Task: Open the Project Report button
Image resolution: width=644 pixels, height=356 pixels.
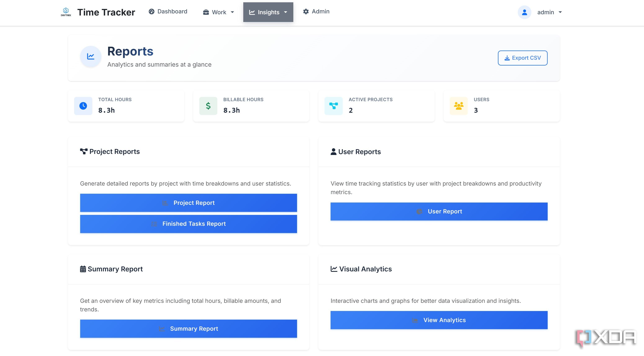Action: tap(188, 203)
